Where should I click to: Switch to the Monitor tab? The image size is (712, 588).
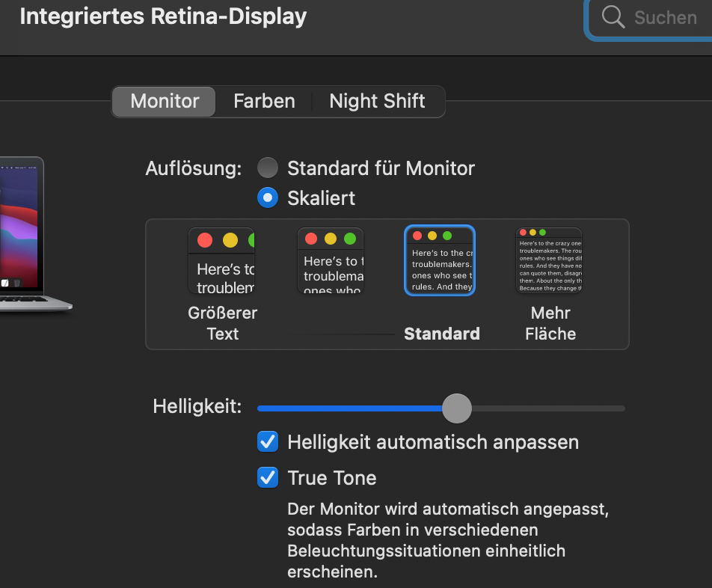[x=165, y=101]
